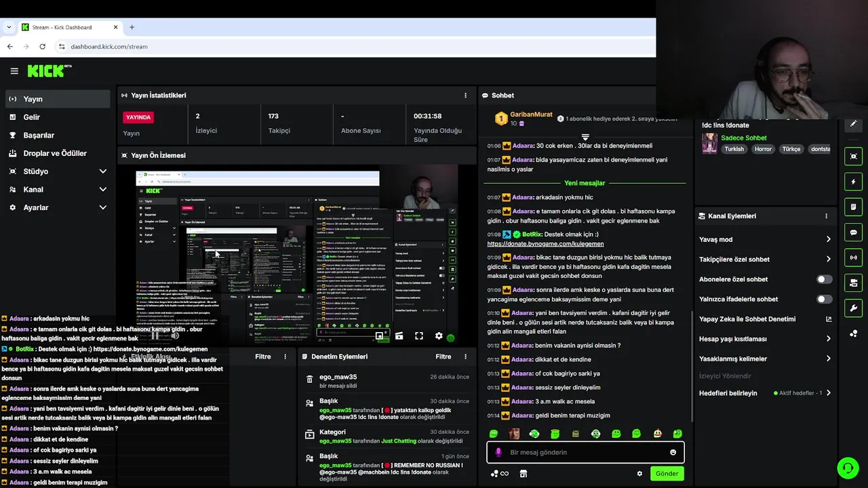Viewport: 868px width, 488px height.
Task: Click the green headset support button
Action: 847,468
